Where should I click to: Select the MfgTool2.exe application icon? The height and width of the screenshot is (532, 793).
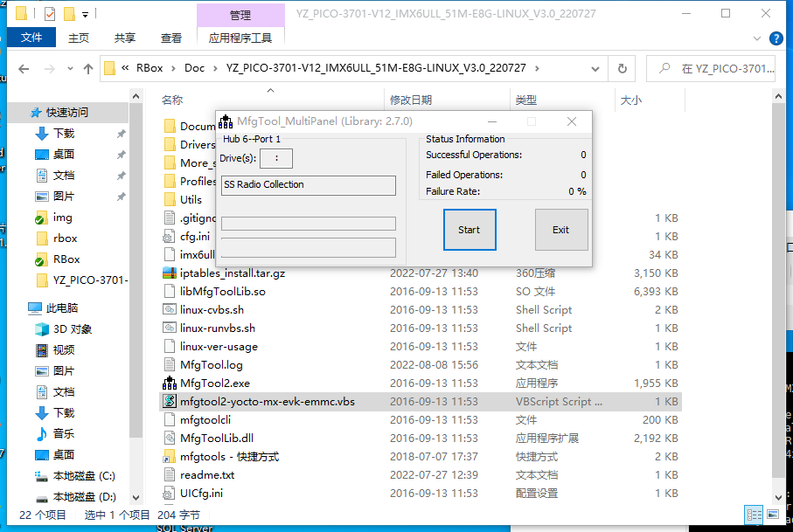[x=170, y=383]
